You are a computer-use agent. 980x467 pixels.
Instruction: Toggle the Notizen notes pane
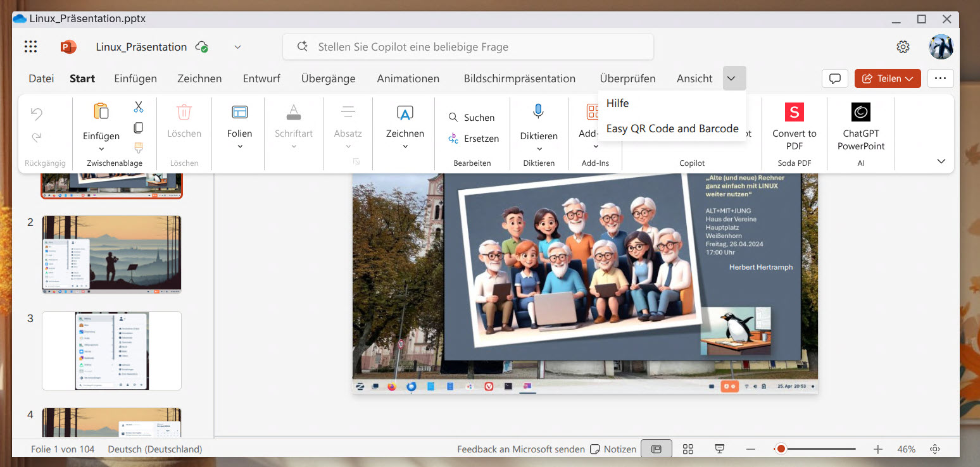[613, 449]
